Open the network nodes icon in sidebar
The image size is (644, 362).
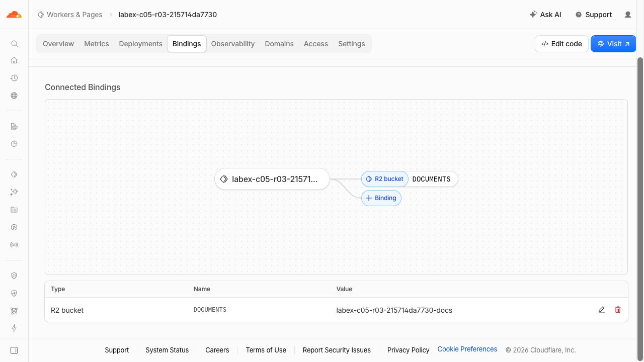(14, 311)
